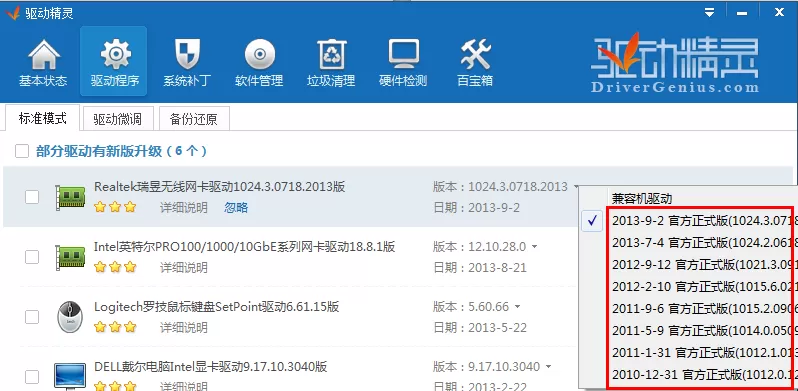Screen dimensions: 798x391
Task: Click the 版本：5.60.66 version text
Action: click(x=471, y=307)
